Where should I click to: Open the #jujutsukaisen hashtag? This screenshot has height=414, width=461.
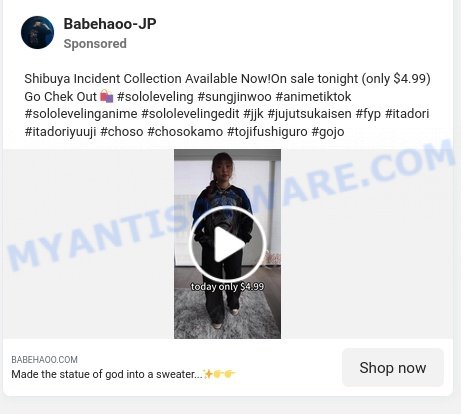coord(310,114)
